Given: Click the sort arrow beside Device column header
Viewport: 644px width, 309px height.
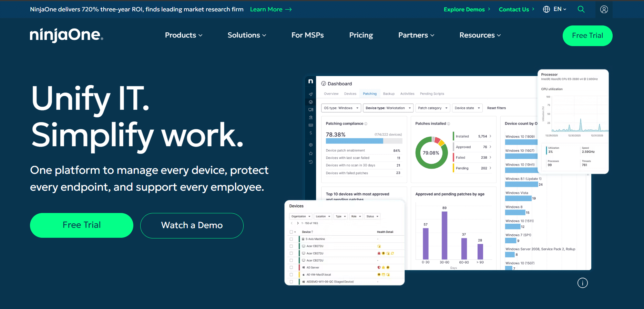Looking at the screenshot, I should click(x=312, y=232).
